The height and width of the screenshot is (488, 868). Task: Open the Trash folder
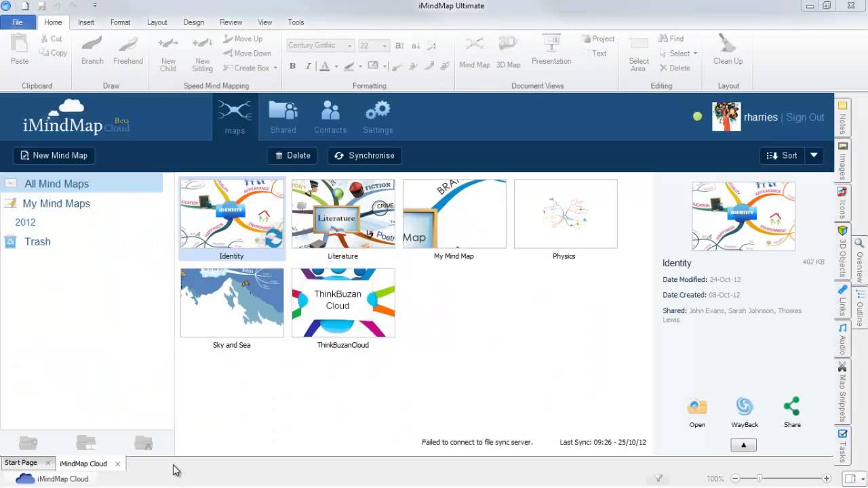pyautogui.click(x=37, y=241)
